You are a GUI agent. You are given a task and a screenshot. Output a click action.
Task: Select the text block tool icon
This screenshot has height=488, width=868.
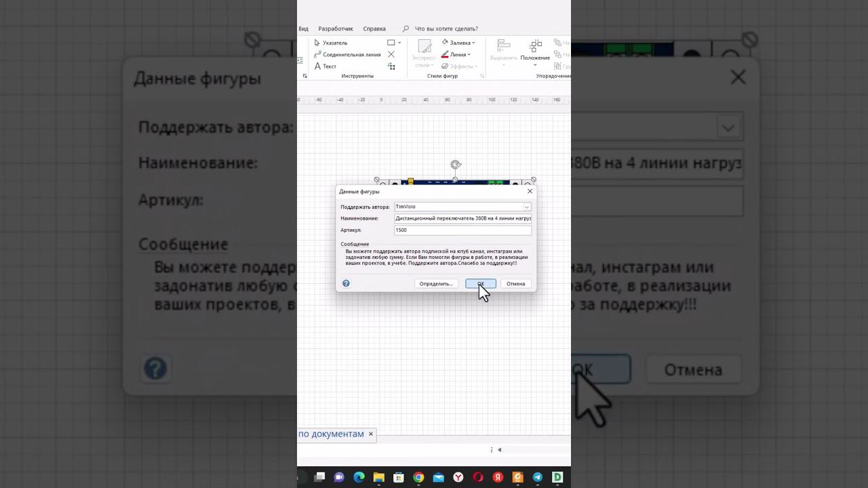(391, 66)
